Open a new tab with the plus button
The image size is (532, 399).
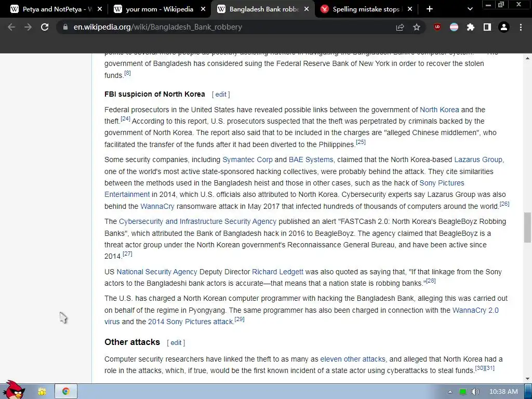coord(430,9)
